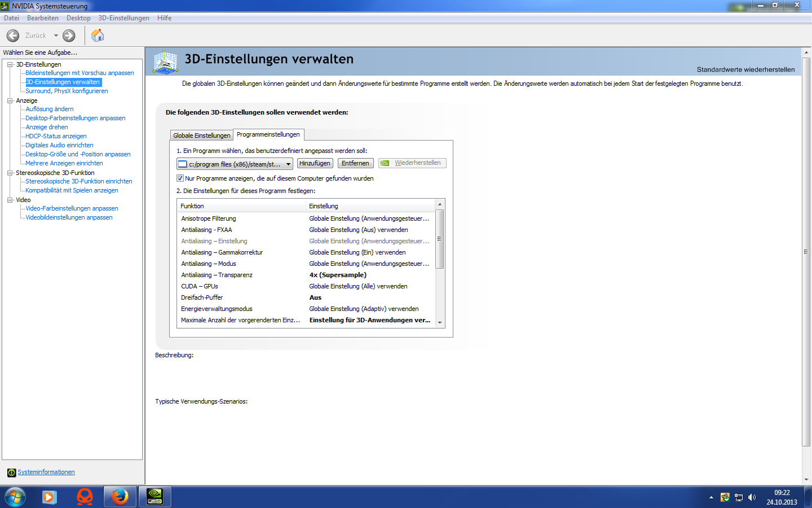Open Firefox from the taskbar
Screen dimensions: 812x508
pyautogui.click(x=120, y=497)
